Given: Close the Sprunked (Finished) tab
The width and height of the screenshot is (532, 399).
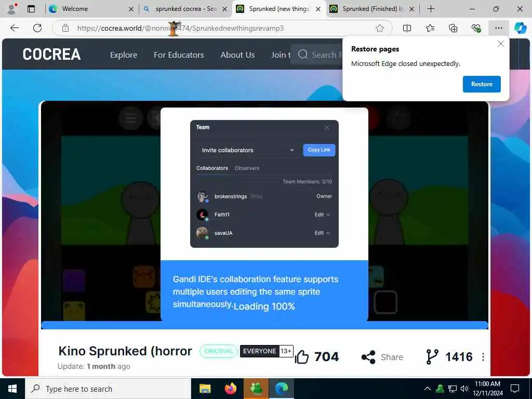Looking at the screenshot, I should tap(411, 9).
